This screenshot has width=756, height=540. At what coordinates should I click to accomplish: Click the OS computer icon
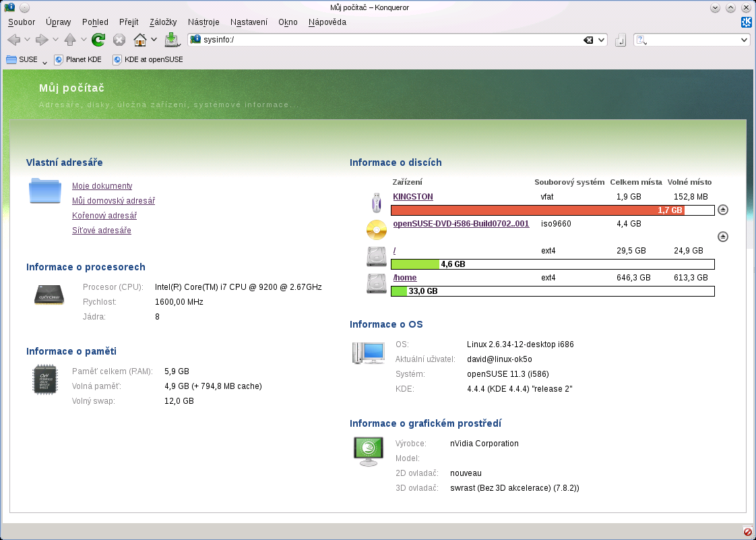pyautogui.click(x=369, y=353)
